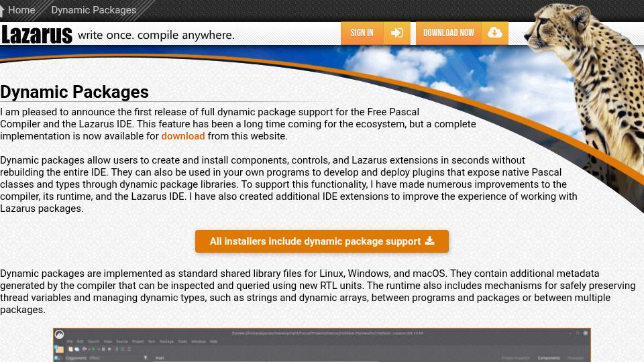This screenshot has width=644, height=362.
Task: Click the Lazarus logo
Action: pos(36,34)
